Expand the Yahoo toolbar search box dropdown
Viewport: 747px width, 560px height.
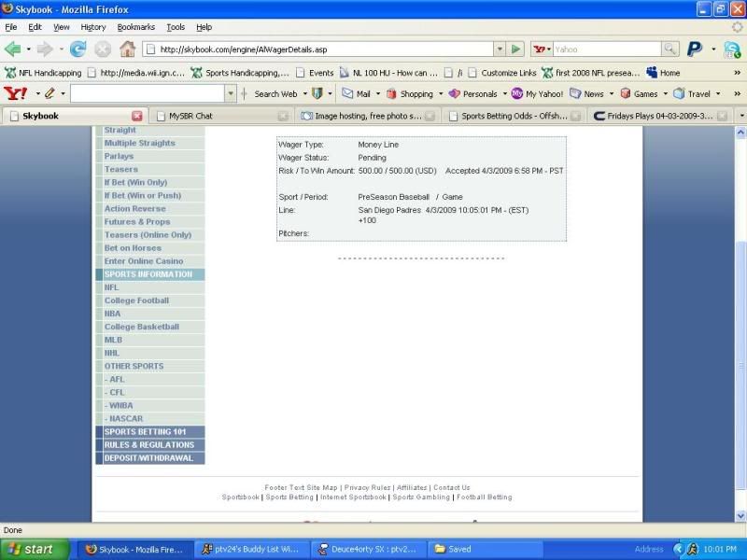pos(231,93)
